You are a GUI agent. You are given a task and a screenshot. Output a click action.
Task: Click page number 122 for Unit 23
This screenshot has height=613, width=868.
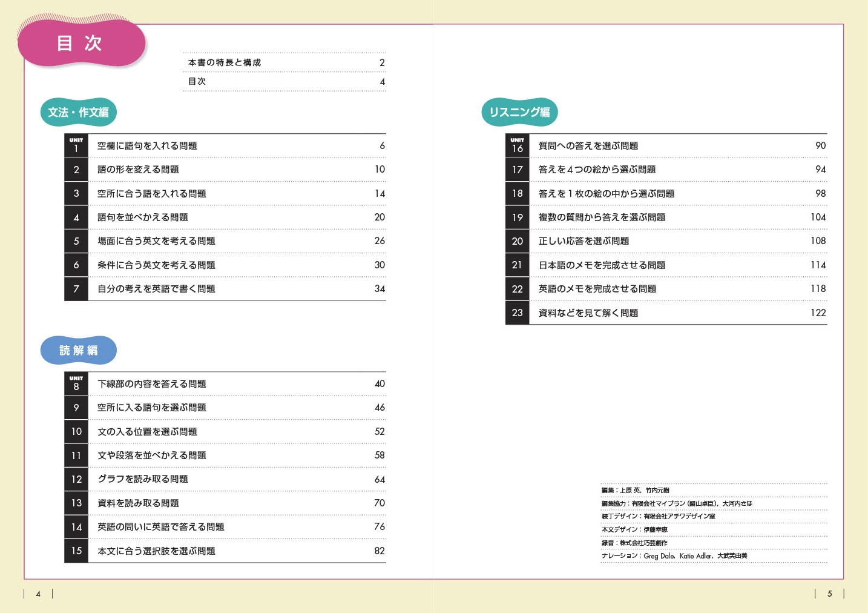point(818,313)
